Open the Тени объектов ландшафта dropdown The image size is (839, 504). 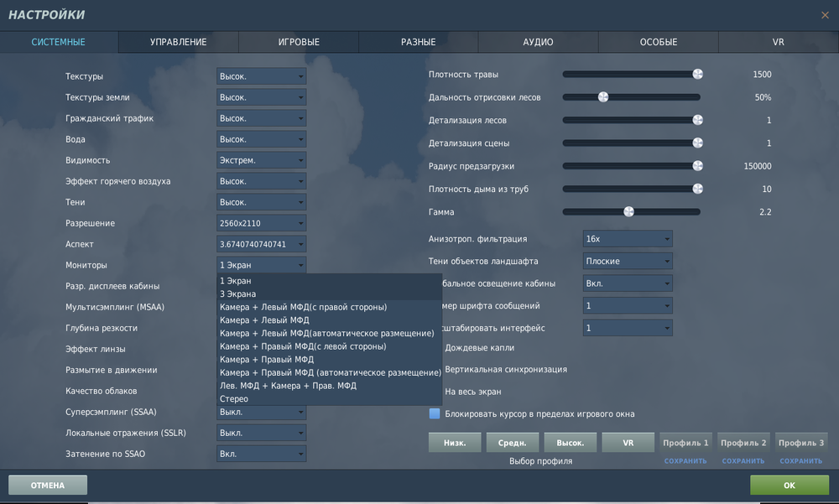(628, 261)
